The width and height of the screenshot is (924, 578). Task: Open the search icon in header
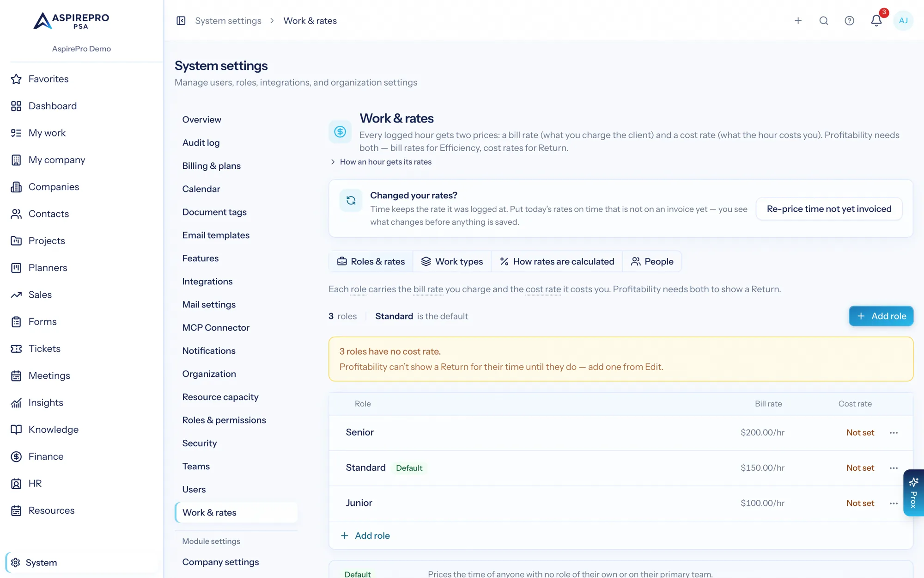click(824, 21)
